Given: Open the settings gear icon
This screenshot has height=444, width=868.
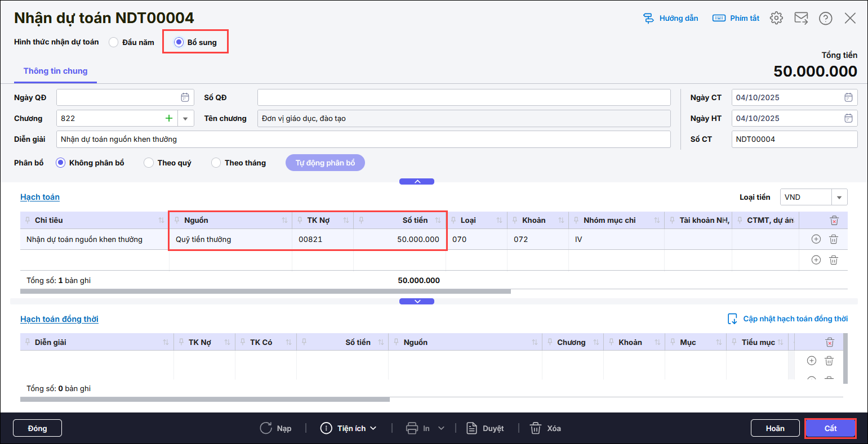Looking at the screenshot, I should click(776, 18).
